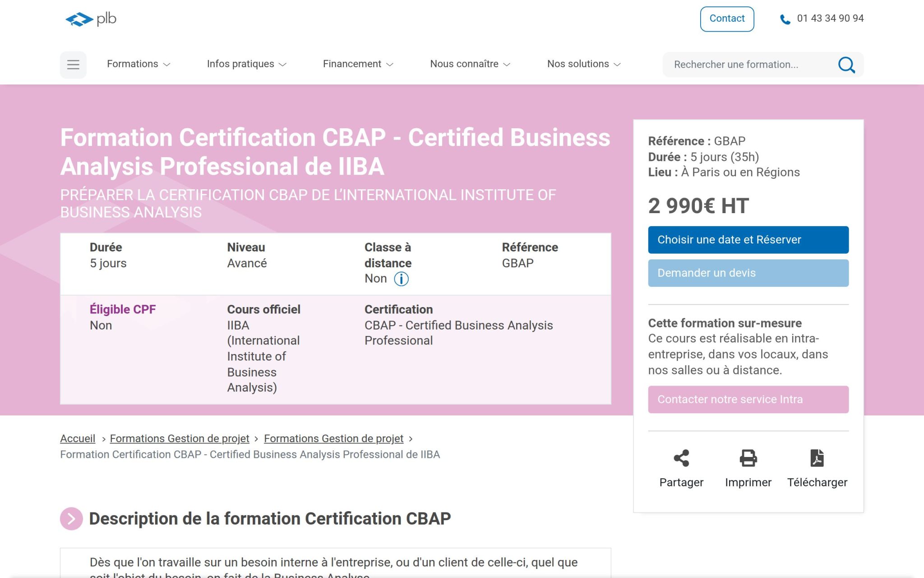Click the Référence GBAP value in the table
This screenshot has width=924, height=578.
tap(517, 263)
